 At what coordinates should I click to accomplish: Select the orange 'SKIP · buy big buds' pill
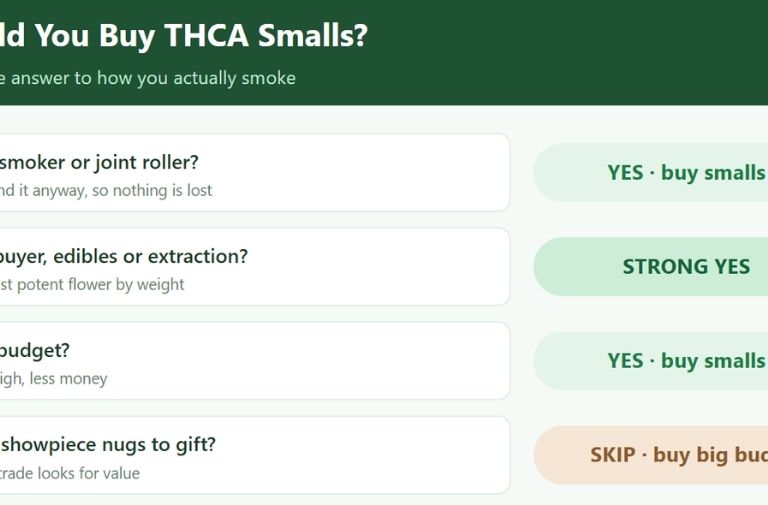click(650, 455)
